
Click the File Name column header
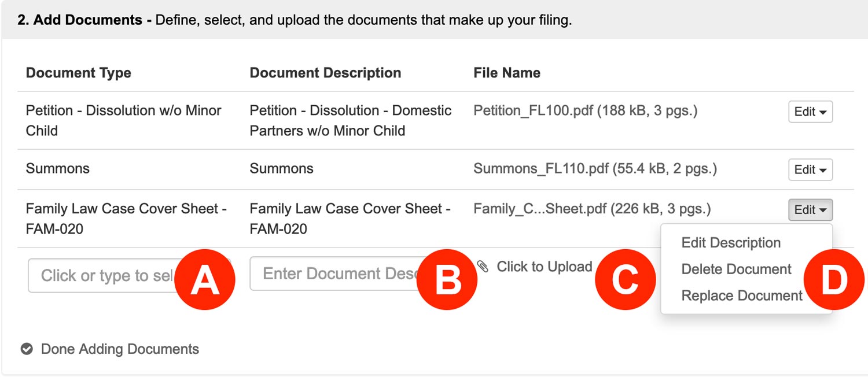(x=507, y=73)
